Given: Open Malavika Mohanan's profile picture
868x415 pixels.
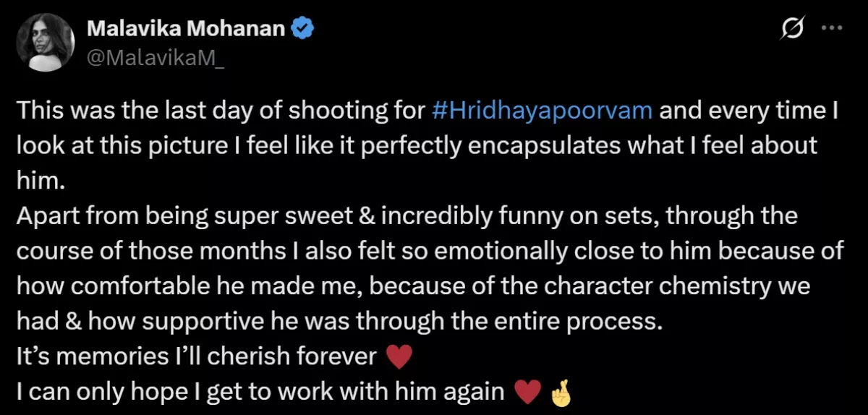Looking at the screenshot, I should 46,42.
